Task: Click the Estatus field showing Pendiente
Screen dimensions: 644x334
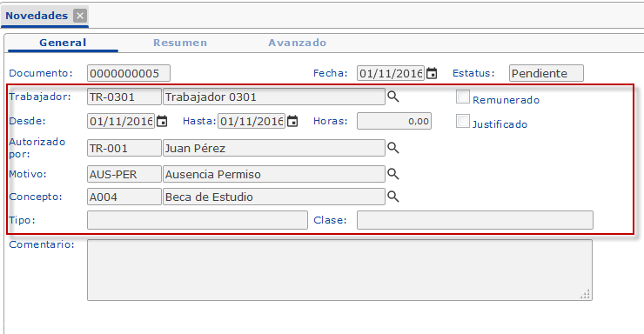Action: [547, 73]
